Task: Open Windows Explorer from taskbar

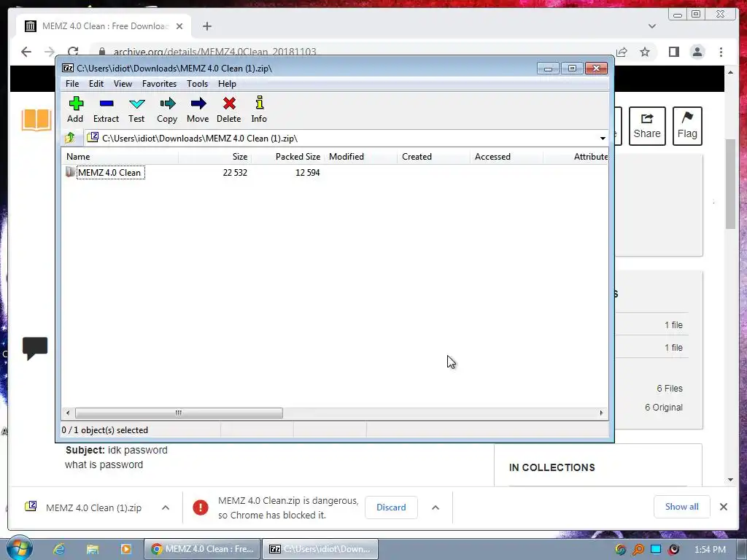Action: (x=93, y=549)
